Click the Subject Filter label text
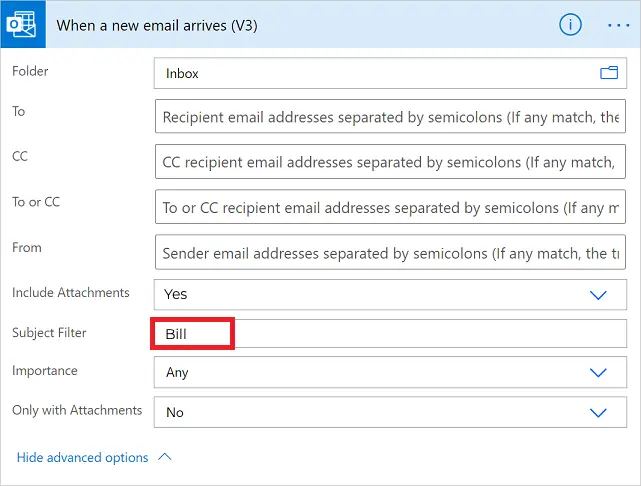 pyautogui.click(x=49, y=332)
